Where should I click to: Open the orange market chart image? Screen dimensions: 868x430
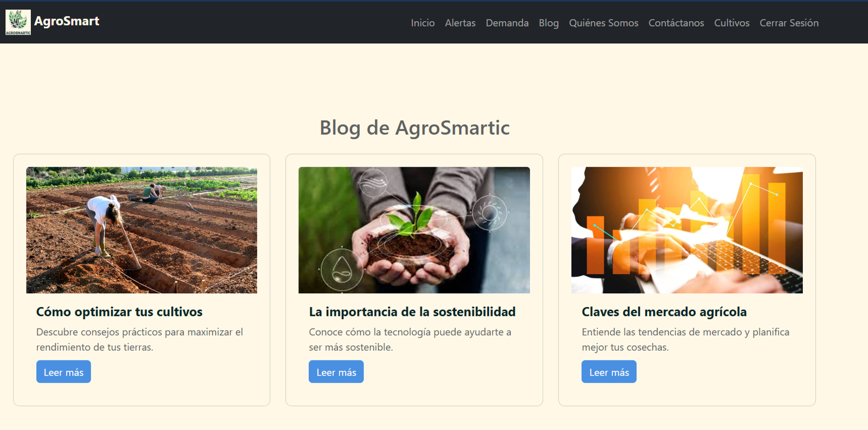pyautogui.click(x=687, y=230)
